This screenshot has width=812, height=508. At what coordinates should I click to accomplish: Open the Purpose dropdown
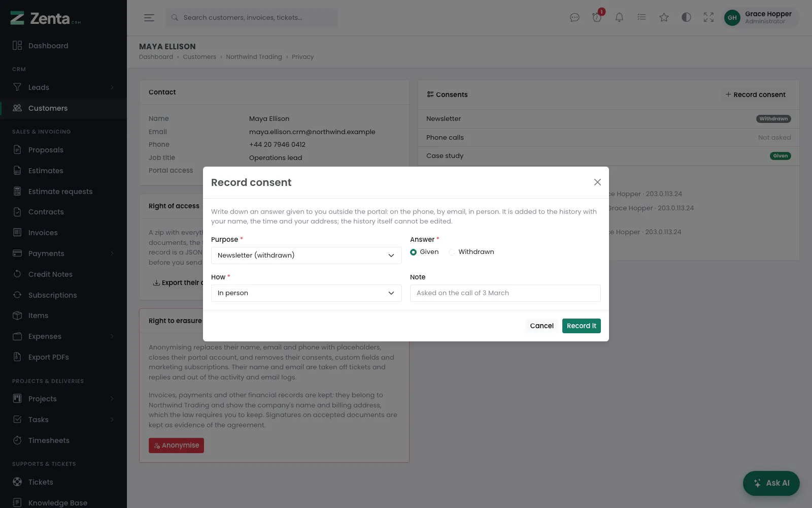307,256
